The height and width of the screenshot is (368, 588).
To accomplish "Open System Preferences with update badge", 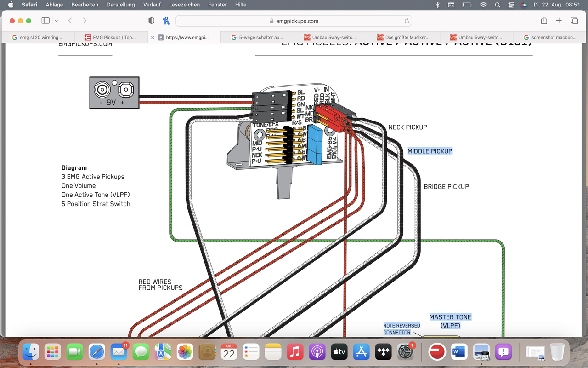I will [406, 352].
